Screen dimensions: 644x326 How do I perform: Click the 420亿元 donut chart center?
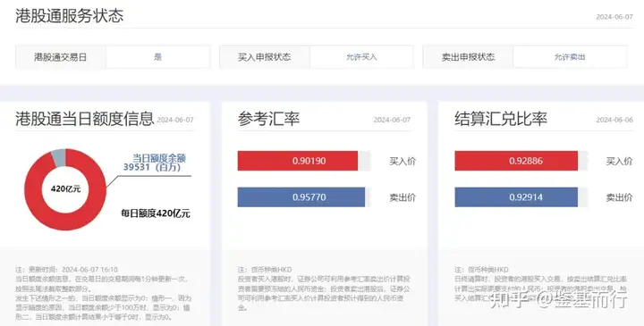tap(65, 189)
